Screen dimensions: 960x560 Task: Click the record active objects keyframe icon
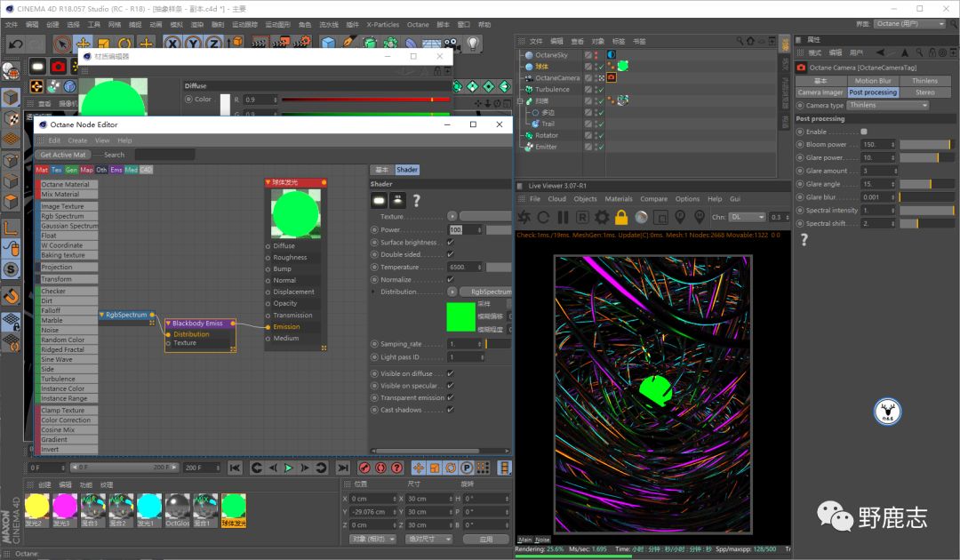coord(364,468)
